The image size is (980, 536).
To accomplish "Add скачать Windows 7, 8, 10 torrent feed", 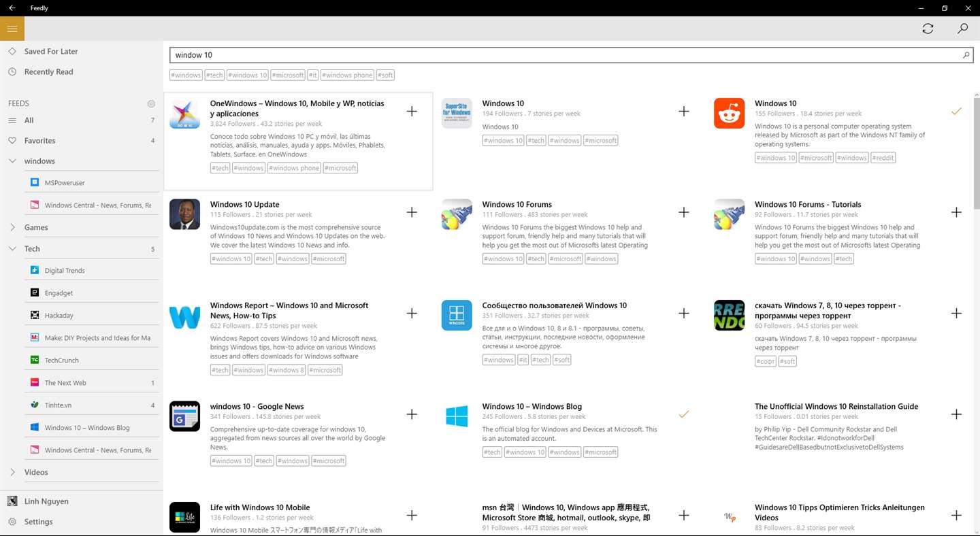I will (956, 314).
